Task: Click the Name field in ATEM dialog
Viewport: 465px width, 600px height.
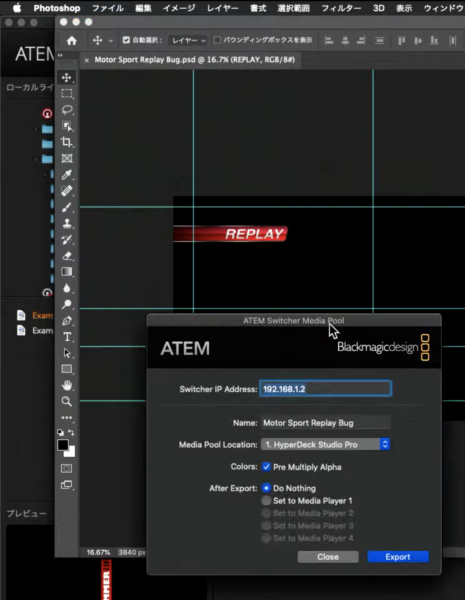Action: point(325,422)
